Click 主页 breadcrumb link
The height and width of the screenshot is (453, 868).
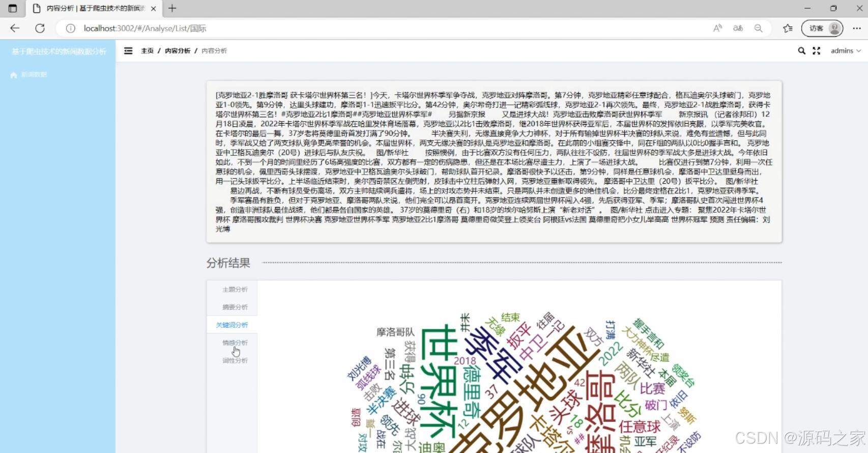147,51
